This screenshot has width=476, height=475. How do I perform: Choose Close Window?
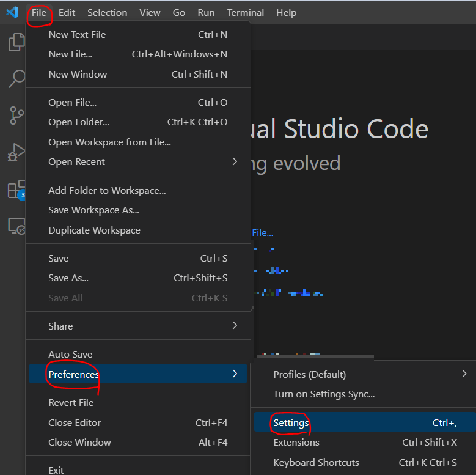(138, 443)
